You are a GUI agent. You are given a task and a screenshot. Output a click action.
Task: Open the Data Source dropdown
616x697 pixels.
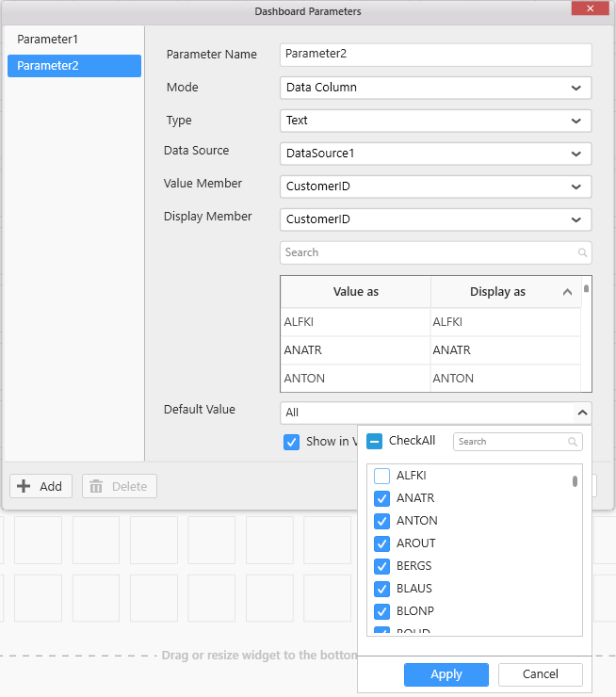[575, 154]
